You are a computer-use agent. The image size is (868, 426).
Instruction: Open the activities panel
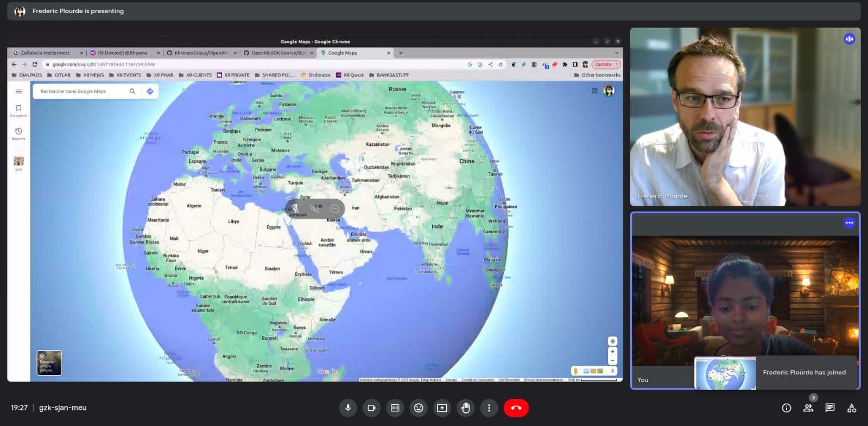(x=852, y=408)
